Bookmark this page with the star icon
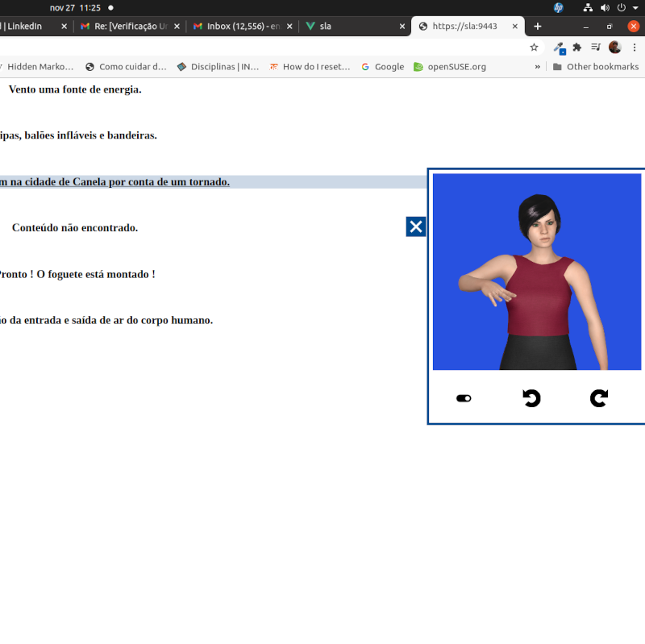Image resolution: width=645 pixels, height=644 pixels. (x=534, y=48)
